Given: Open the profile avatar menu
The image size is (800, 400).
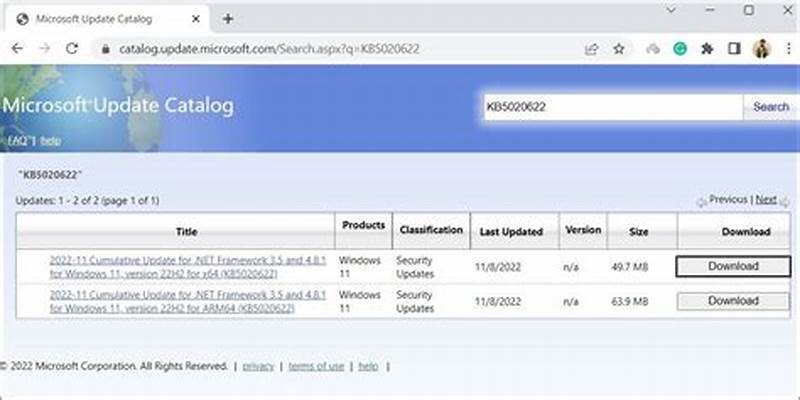Looking at the screenshot, I should tap(761, 49).
